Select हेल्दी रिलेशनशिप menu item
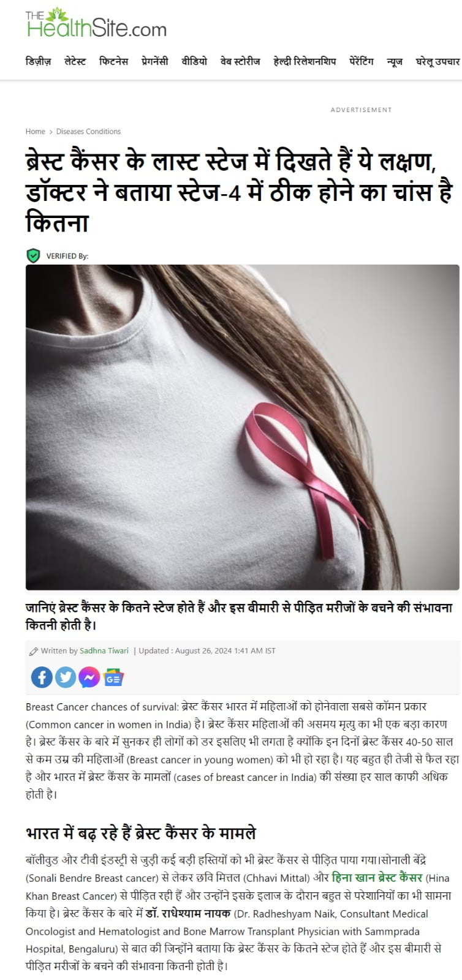The height and width of the screenshot is (980, 462). [305, 61]
